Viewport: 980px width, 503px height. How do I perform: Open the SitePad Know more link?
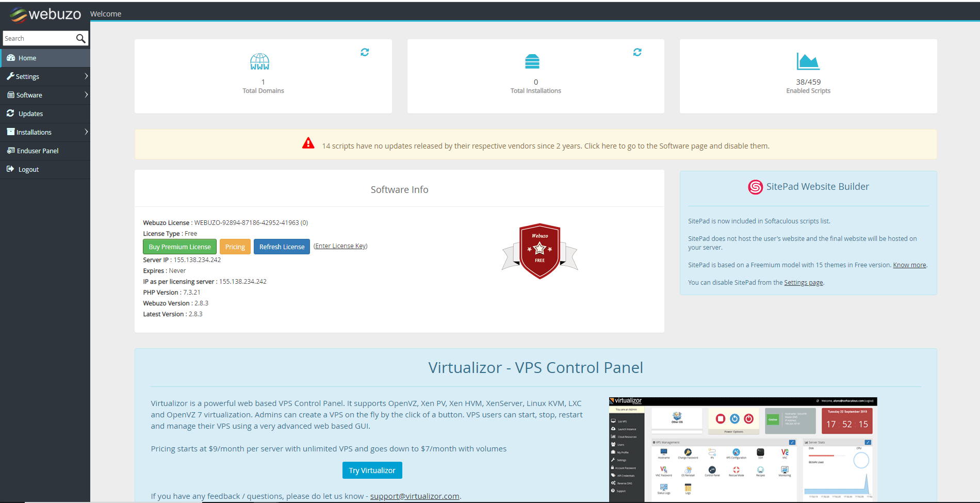click(x=909, y=265)
